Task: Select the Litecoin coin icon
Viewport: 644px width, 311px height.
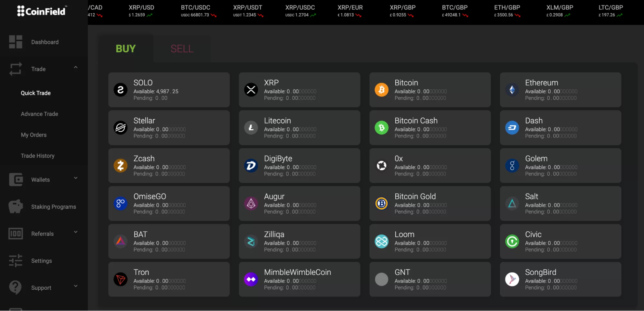Action: pos(251,128)
